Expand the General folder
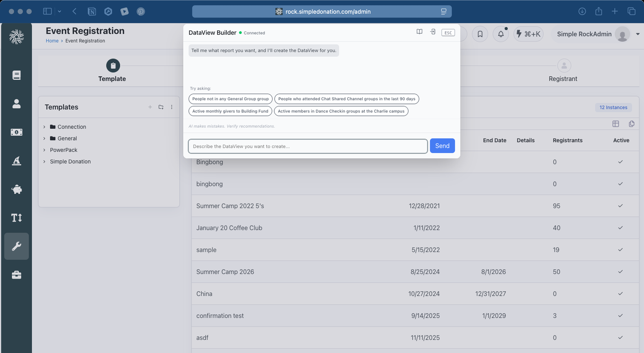This screenshot has width=644, height=353. [x=44, y=138]
